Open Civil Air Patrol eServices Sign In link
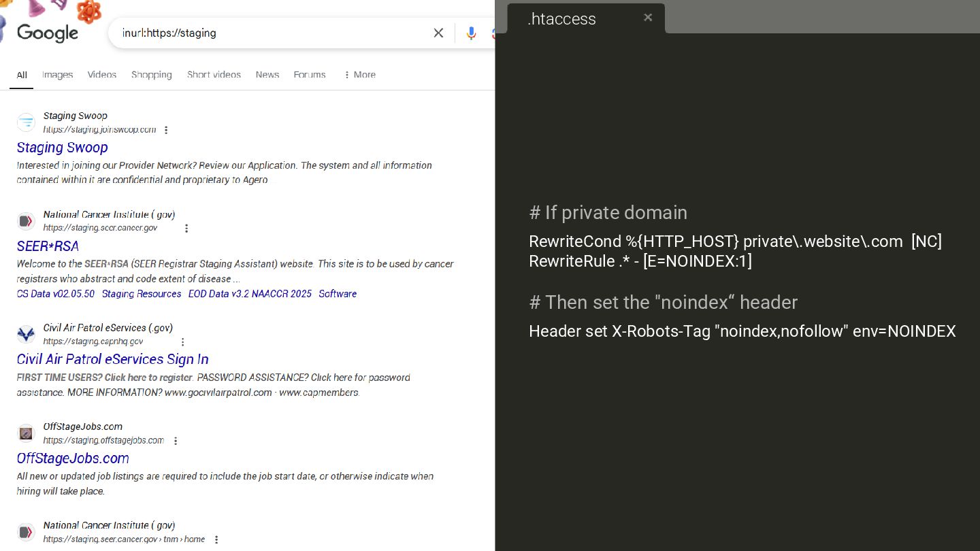Image resolution: width=980 pixels, height=551 pixels. point(113,359)
